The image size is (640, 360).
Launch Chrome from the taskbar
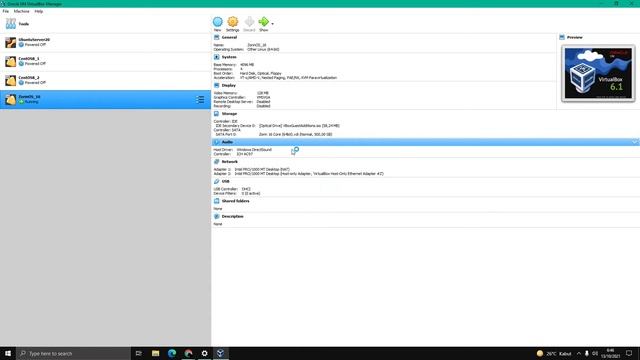tap(188, 353)
